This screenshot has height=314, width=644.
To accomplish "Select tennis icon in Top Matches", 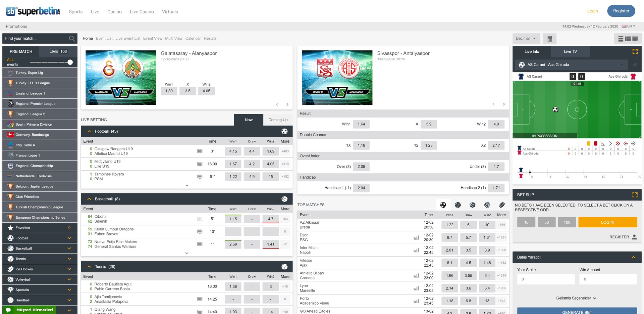I will click(458, 205).
